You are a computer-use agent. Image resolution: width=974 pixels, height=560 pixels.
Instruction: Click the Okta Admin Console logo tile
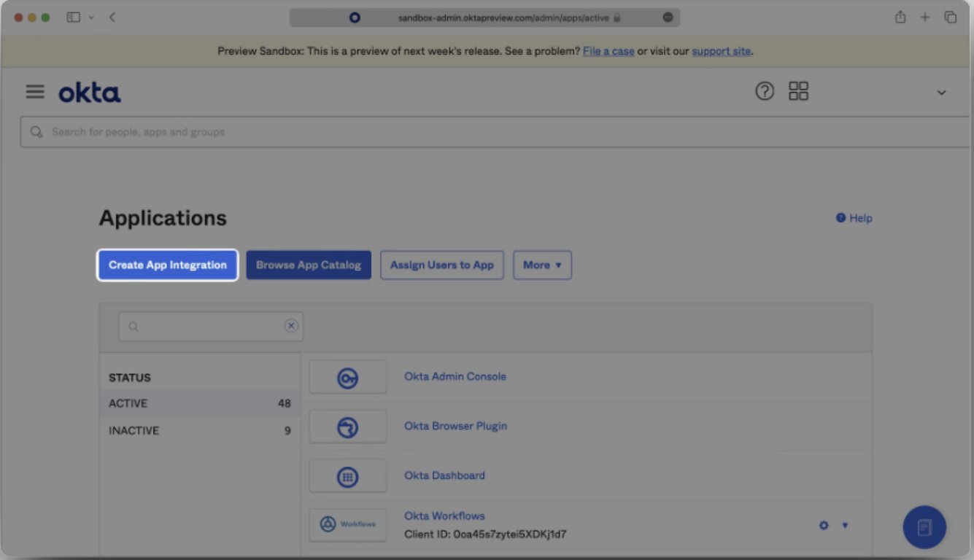coord(348,378)
